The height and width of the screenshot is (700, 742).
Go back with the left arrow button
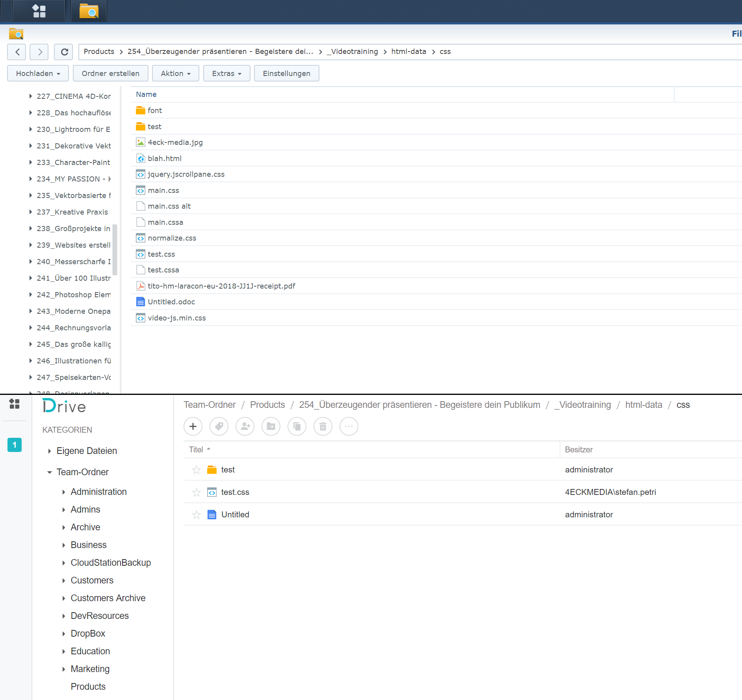pyautogui.click(x=17, y=52)
